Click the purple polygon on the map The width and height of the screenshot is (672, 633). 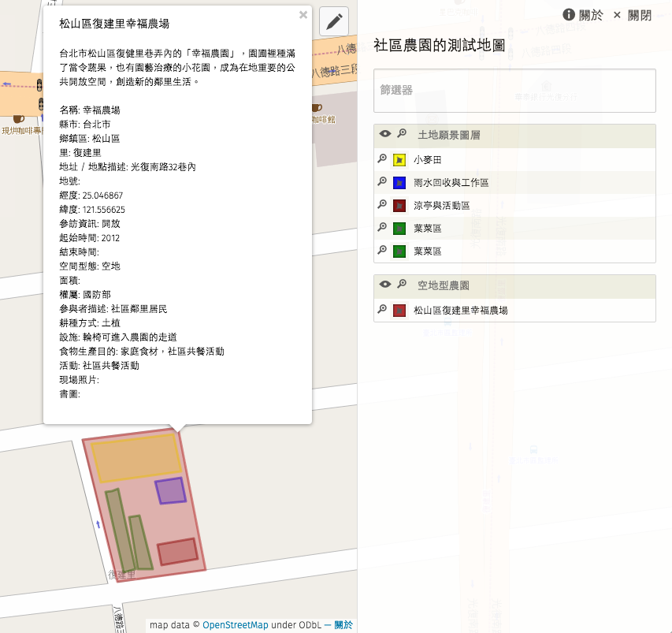click(x=170, y=490)
